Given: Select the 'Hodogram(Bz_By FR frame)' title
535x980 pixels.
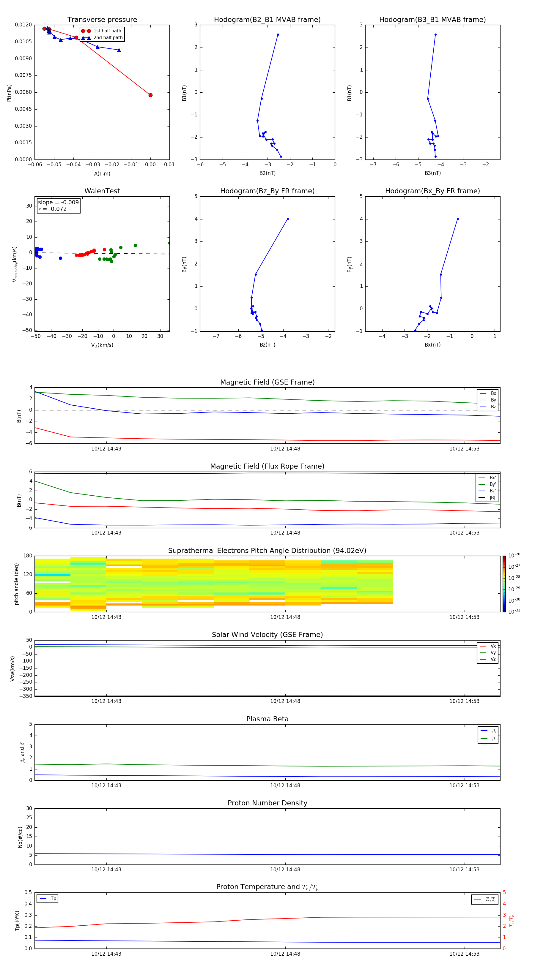Looking at the screenshot, I should (x=267, y=191).
